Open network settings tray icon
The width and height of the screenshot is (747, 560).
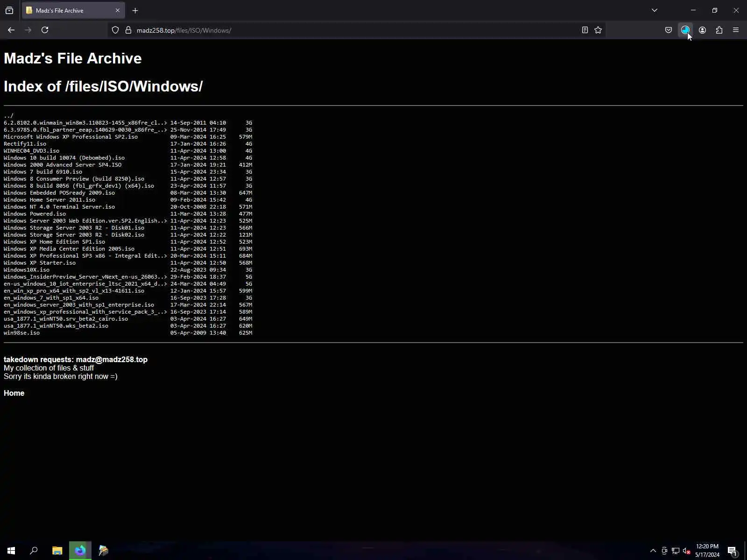(x=676, y=551)
